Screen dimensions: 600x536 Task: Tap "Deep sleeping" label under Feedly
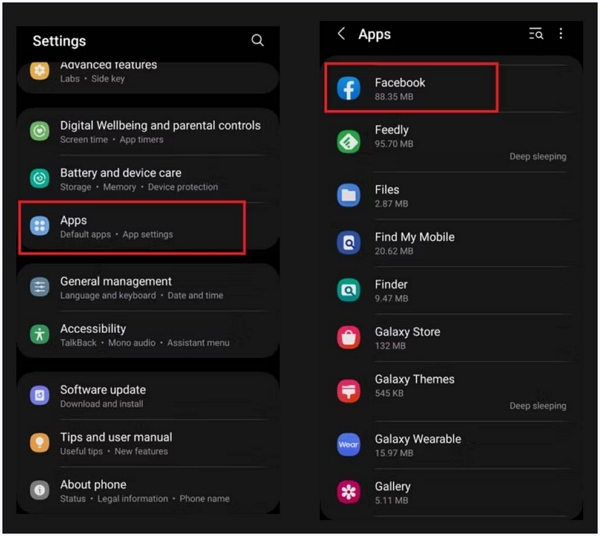tap(538, 156)
